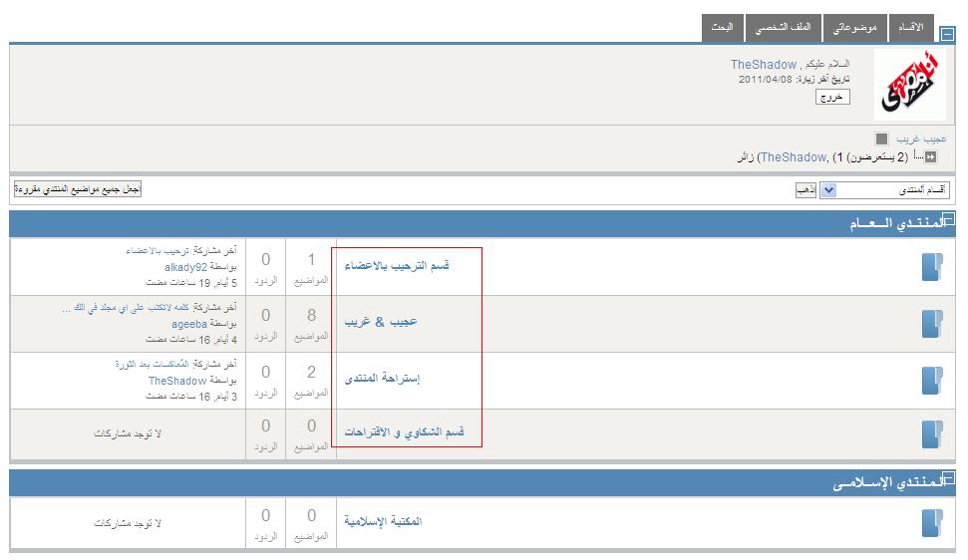The image size is (968, 560).
Task: Open the أقسام المنتدى jump dropdown
Action: pos(884,190)
